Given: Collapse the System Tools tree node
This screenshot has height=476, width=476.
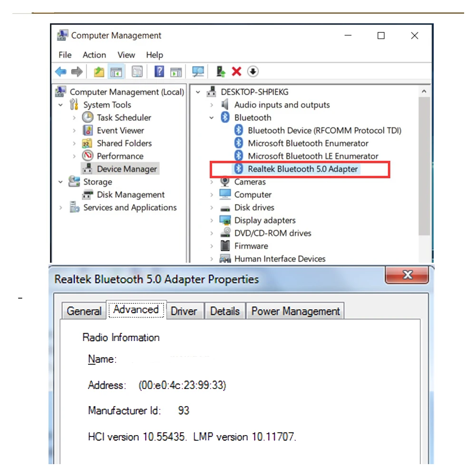Looking at the screenshot, I should [x=61, y=105].
